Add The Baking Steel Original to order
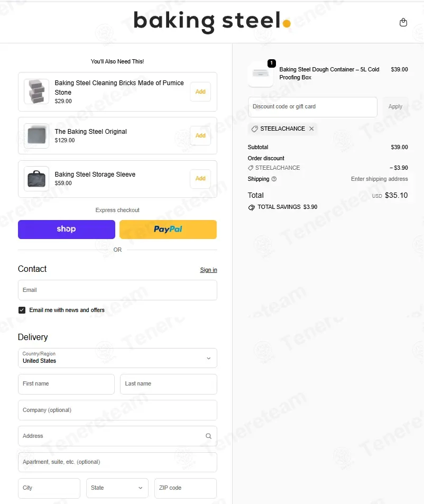Screen dimensions: 424x504 click(x=200, y=135)
